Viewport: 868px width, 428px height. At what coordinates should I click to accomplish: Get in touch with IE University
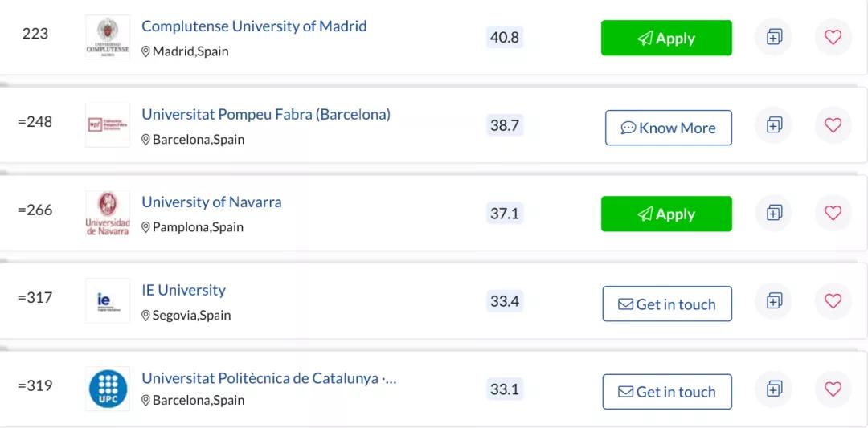click(667, 304)
